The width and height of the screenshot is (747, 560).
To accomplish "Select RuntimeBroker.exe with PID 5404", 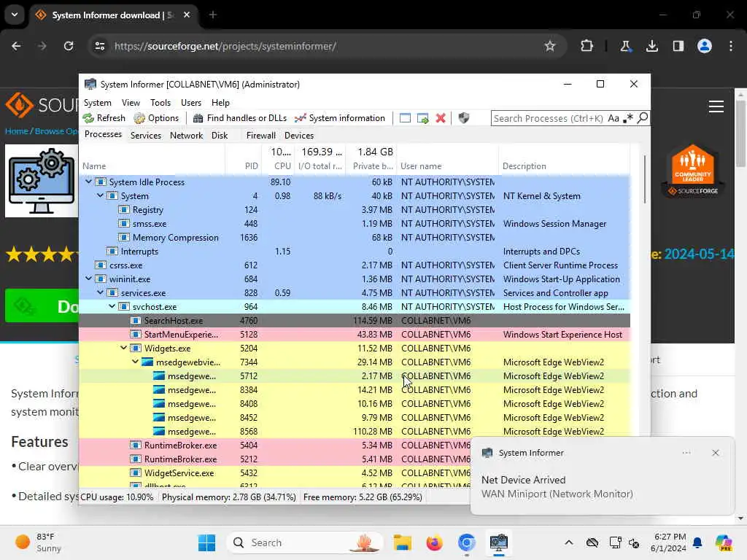I will tap(275, 446).
